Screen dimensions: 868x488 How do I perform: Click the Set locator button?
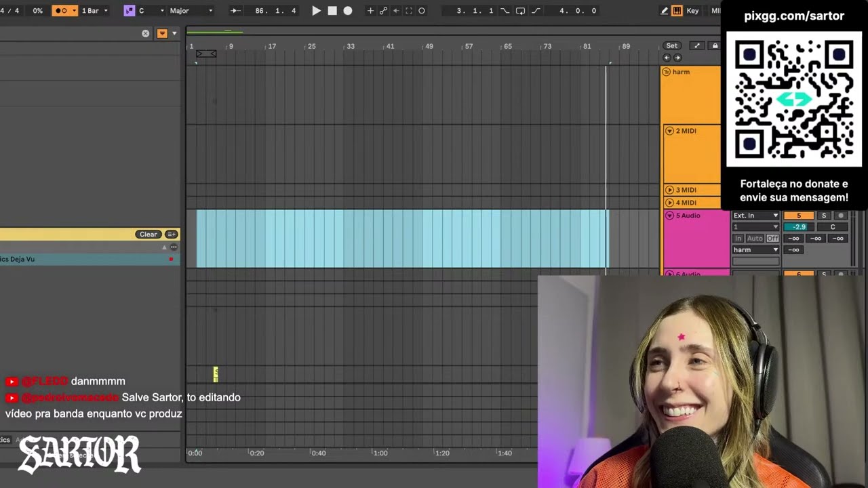tap(672, 46)
